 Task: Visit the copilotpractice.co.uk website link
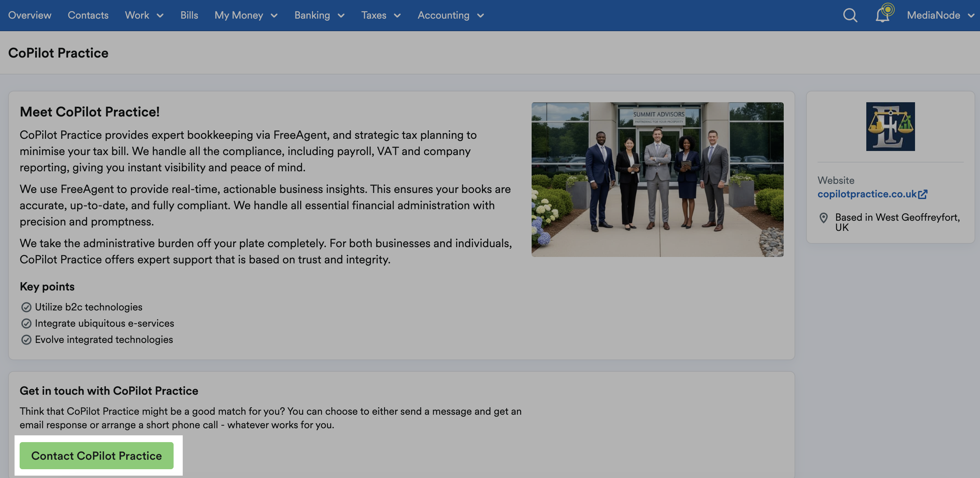click(867, 194)
